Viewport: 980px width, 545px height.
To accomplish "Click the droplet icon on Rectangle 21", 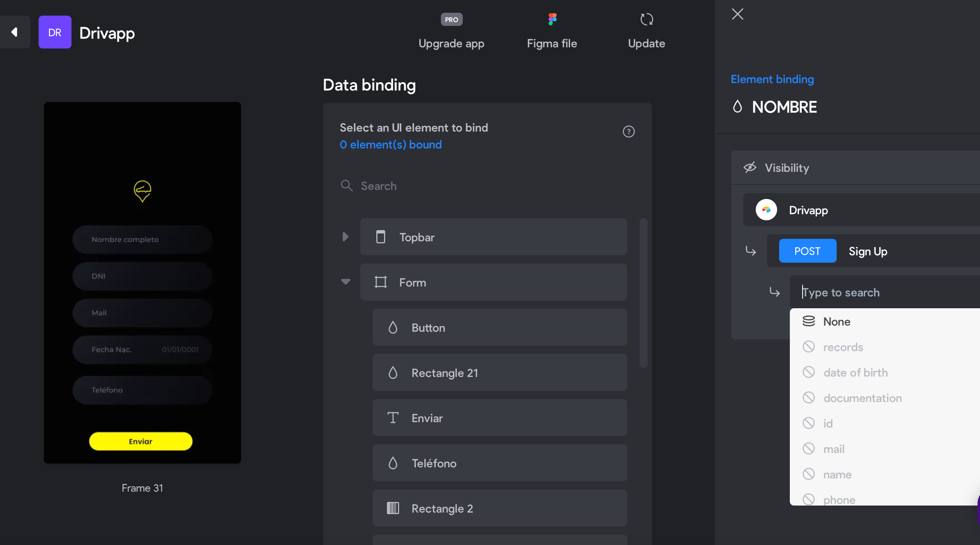I will click(x=393, y=373).
